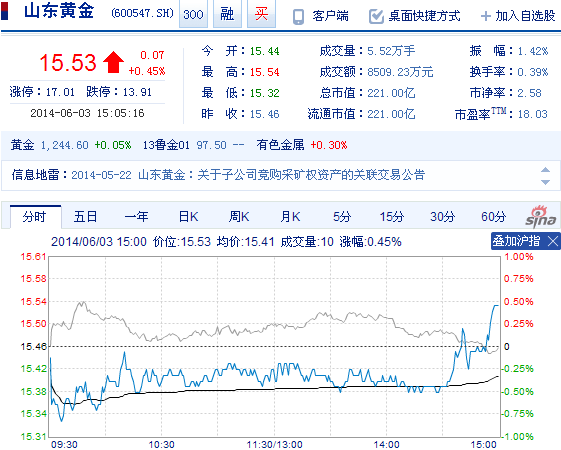Click the 市净率 value 2.58
The height and width of the screenshot is (450, 561).
[530, 93]
